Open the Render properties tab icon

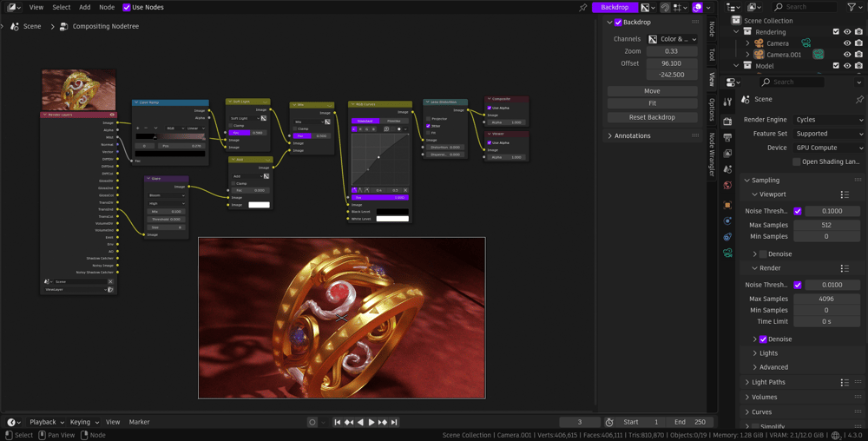pos(727,121)
